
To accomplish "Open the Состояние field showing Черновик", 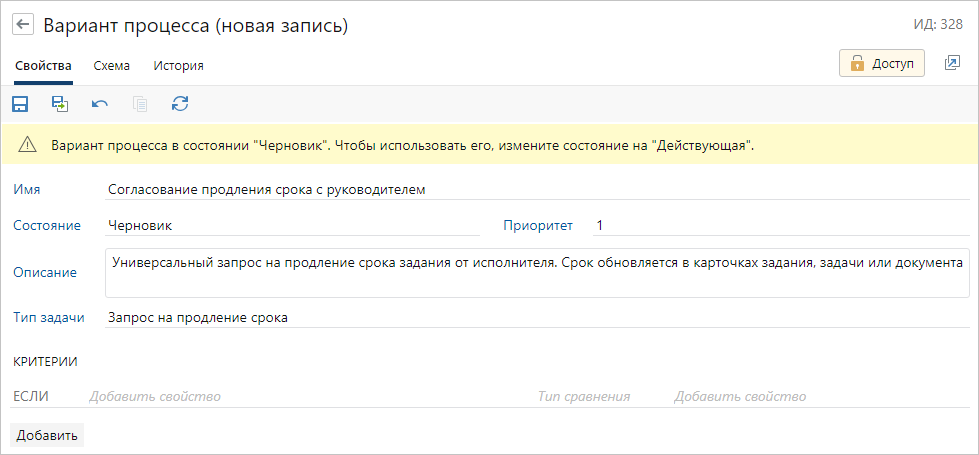I will (292, 226).
